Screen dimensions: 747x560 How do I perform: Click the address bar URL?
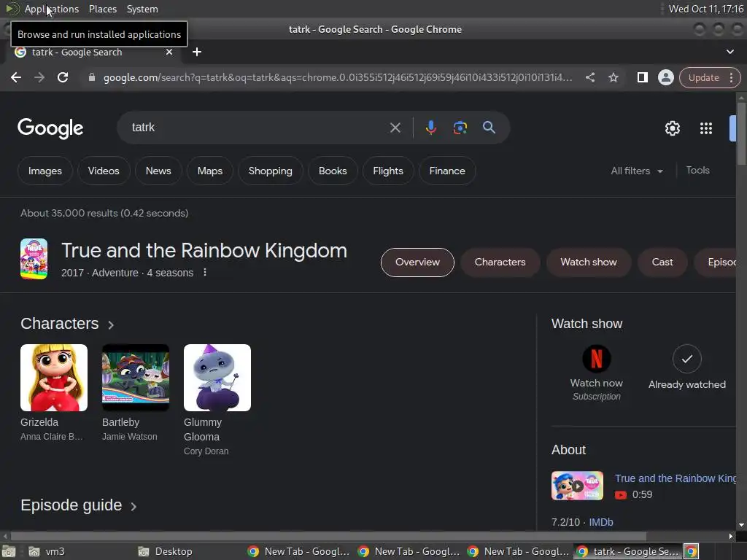(338, 77)
